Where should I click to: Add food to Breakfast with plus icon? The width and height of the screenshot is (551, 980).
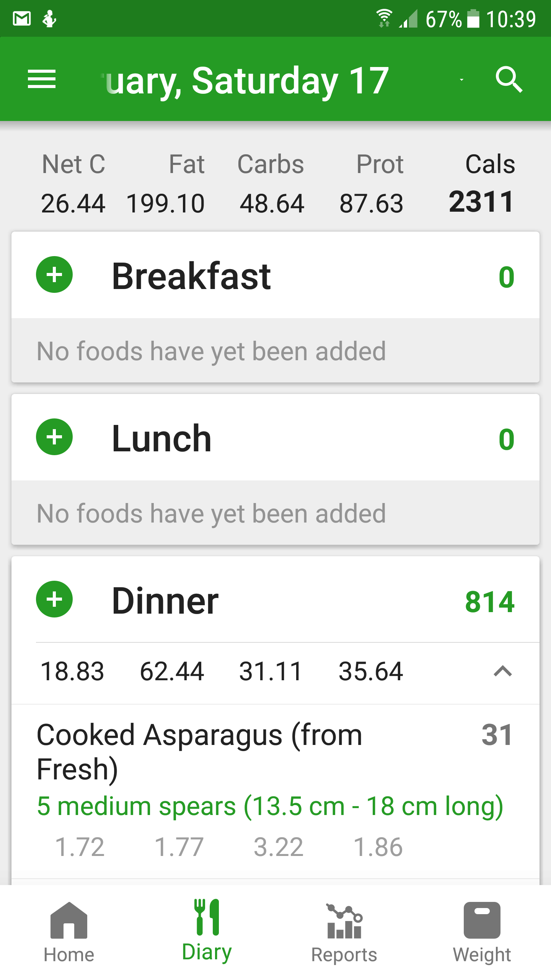[x=54, y=274]
